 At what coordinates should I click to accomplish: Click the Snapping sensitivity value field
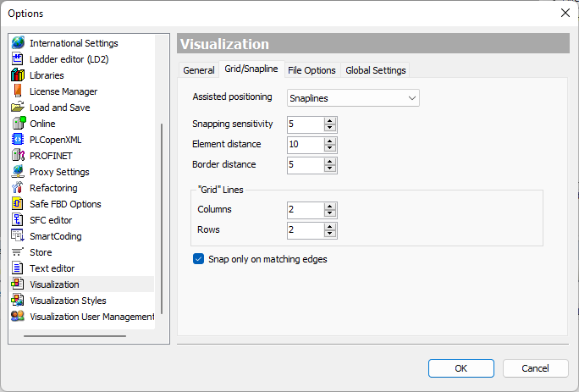click(x=306, y=124)
